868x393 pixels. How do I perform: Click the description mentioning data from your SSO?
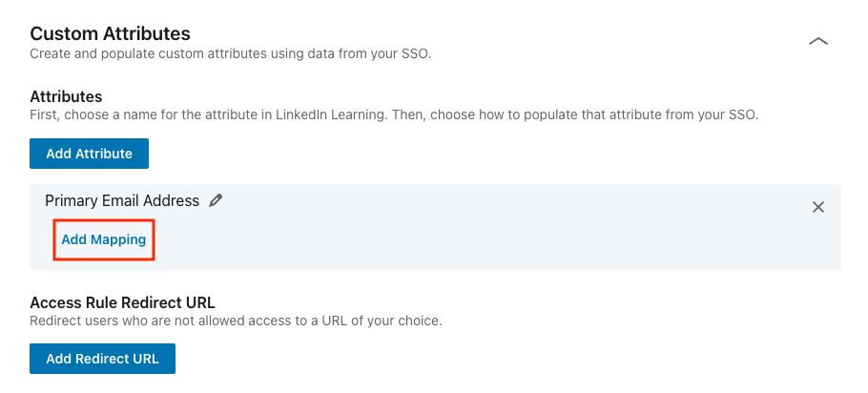pos(230,54)
